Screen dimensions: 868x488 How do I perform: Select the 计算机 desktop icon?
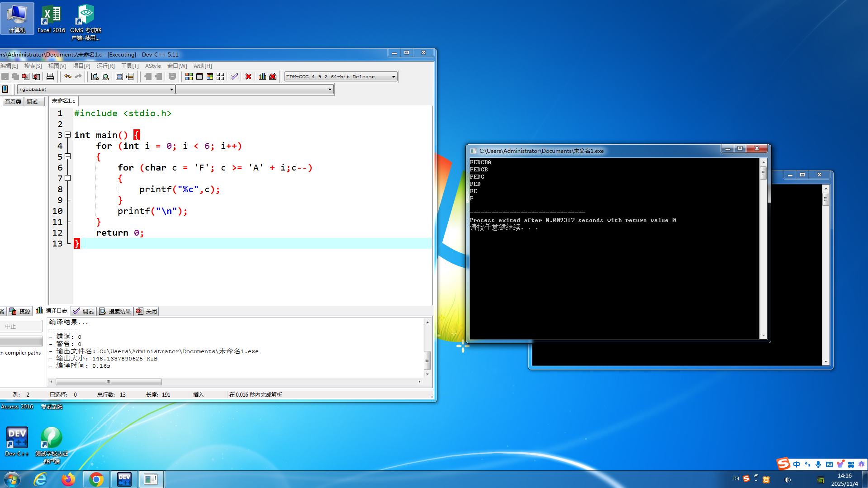pyautogui.click(x=17, y=19)
